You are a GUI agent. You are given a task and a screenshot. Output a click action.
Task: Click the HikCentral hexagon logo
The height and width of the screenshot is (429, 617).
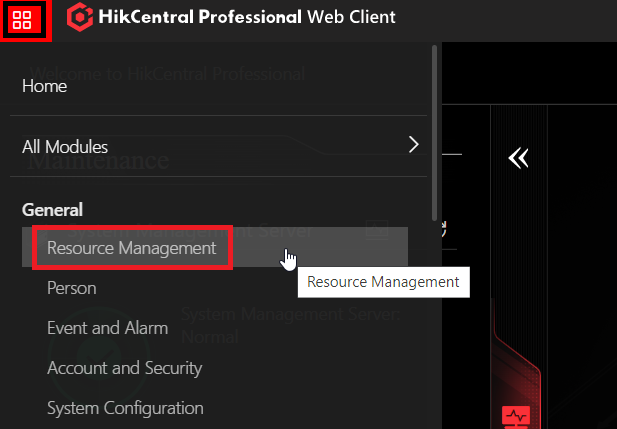[x=80, y=18]
